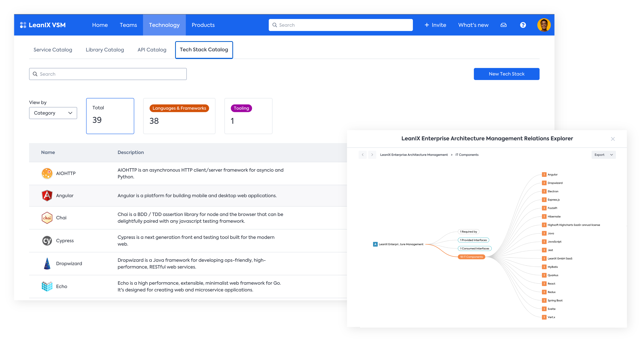Open the Technology menu
644x344 pixels.
click(x=164, y=25)
